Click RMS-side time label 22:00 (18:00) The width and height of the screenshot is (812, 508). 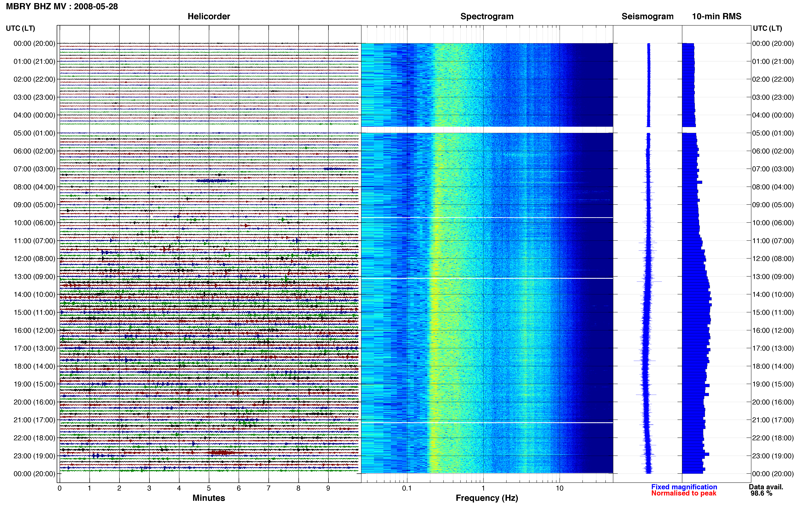coord(773,438)
